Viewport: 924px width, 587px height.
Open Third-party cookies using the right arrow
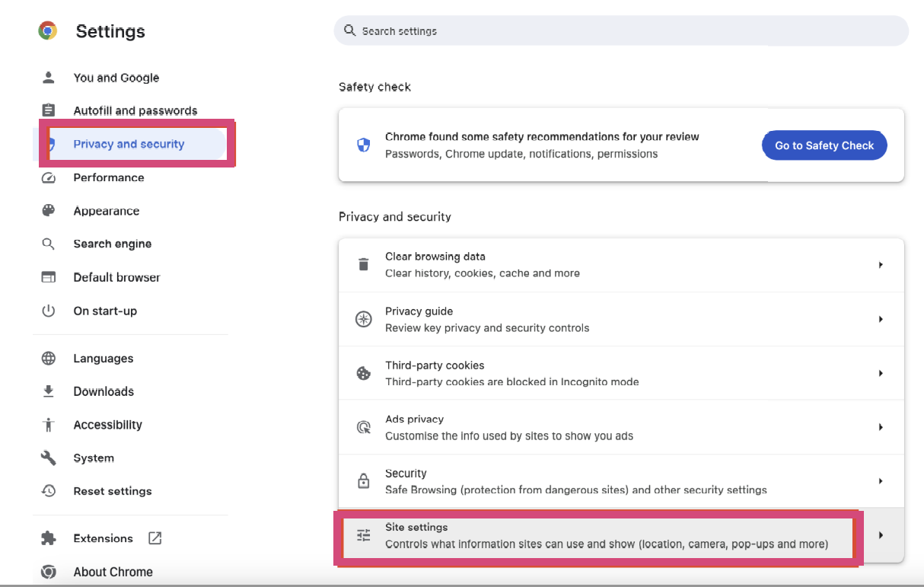pyautogui.click(x=881, y=373)
